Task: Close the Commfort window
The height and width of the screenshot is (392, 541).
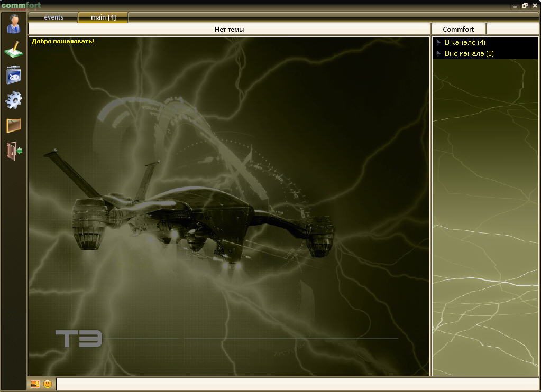Action: [535, 5]
